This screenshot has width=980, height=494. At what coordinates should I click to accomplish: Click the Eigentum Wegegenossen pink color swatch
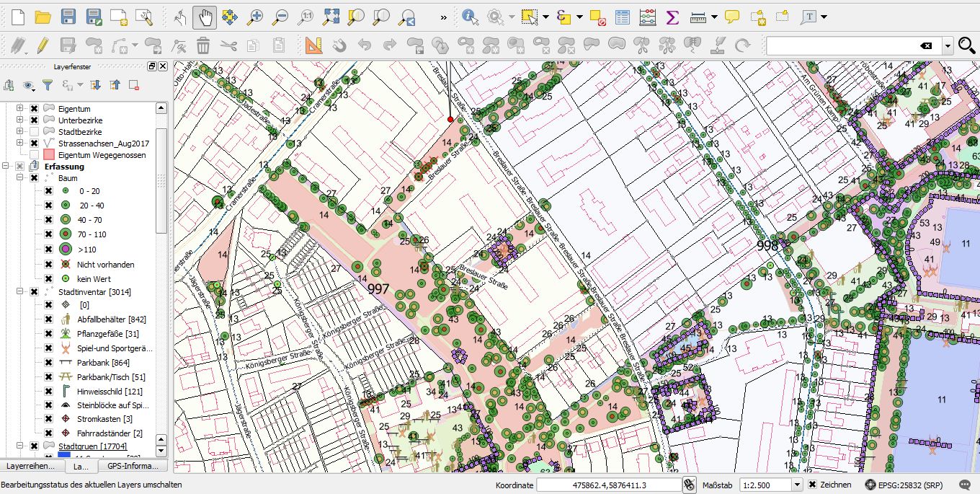[x=49, y=155]
